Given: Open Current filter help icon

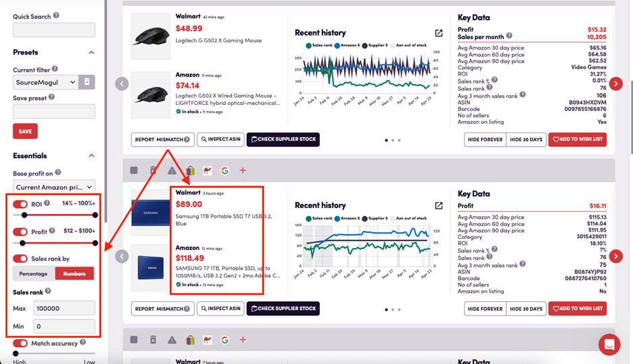Looking at the screenshot, I should (x=55, y=69).
